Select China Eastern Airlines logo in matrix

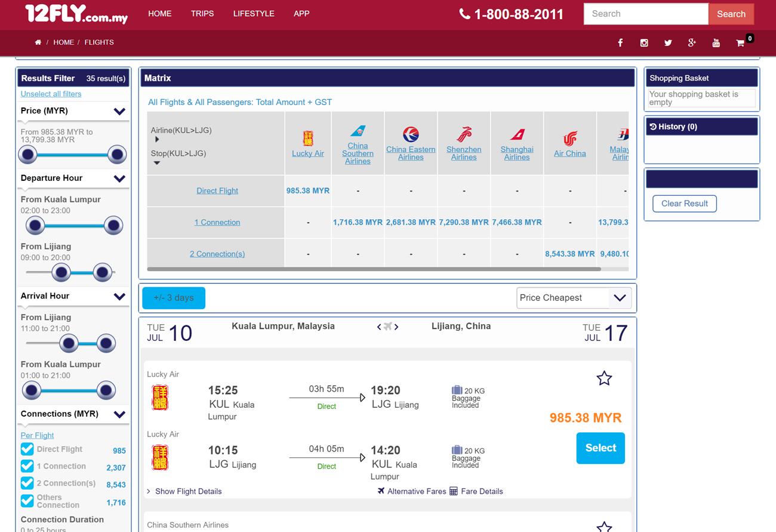click(x=411, y=134)
